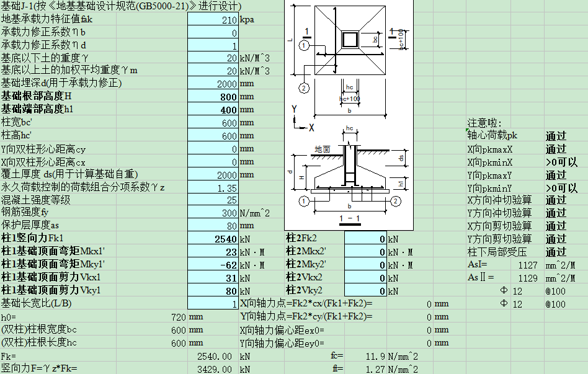Select the 混凝土强度等级 cell showing 25
This screenshot has width=588, height=374.
(x=212, y=200)
